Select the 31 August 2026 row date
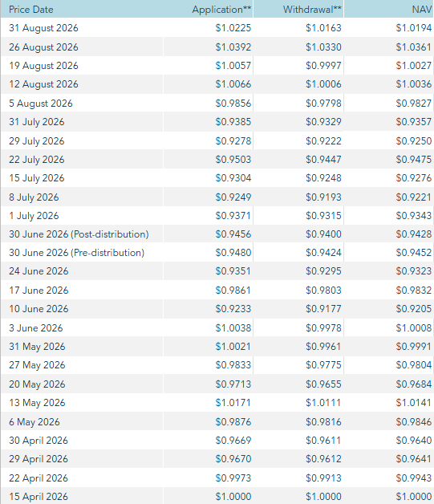 click(43, 28)
